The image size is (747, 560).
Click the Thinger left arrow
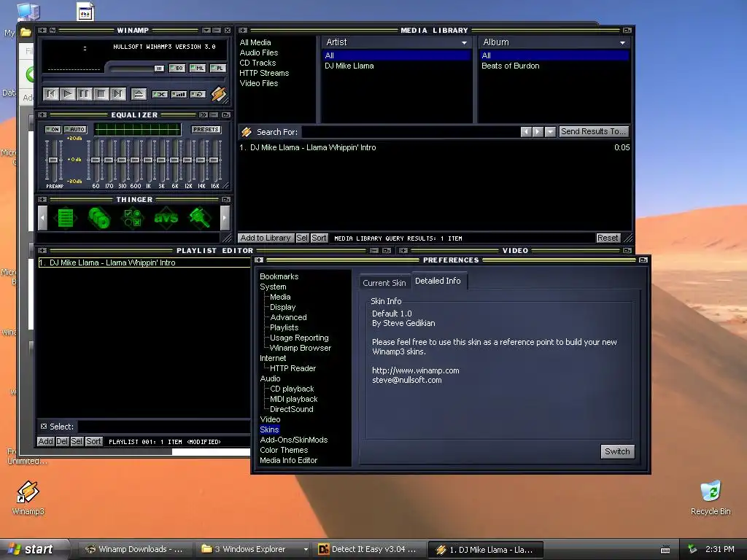pos(42,218)
